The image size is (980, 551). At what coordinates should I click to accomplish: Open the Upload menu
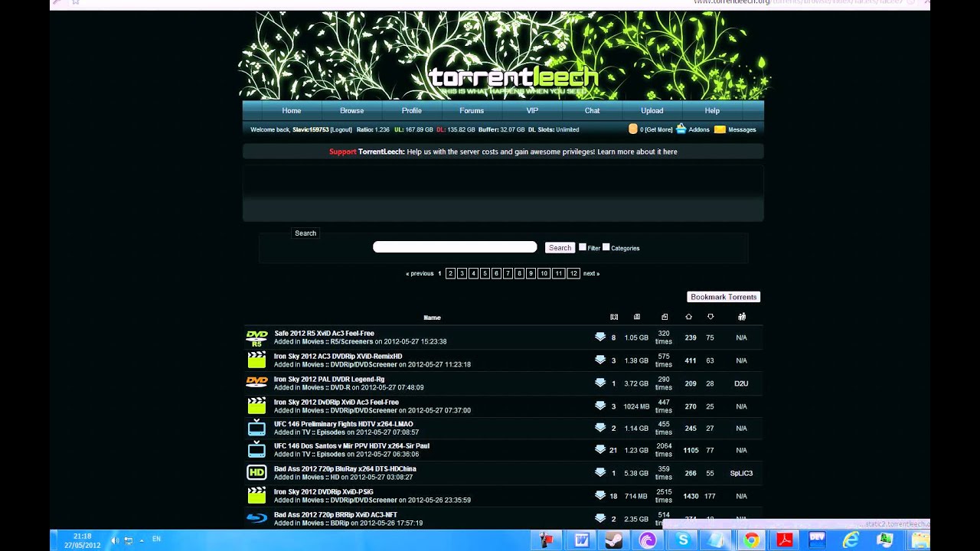(652, 111)
